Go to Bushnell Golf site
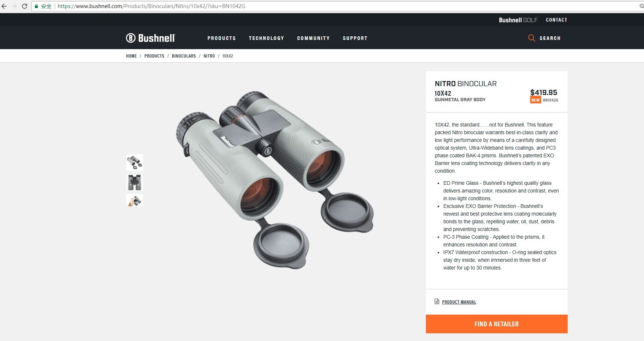Image resolution: width=644 pixels, height=341 pixels. point(518,20)
